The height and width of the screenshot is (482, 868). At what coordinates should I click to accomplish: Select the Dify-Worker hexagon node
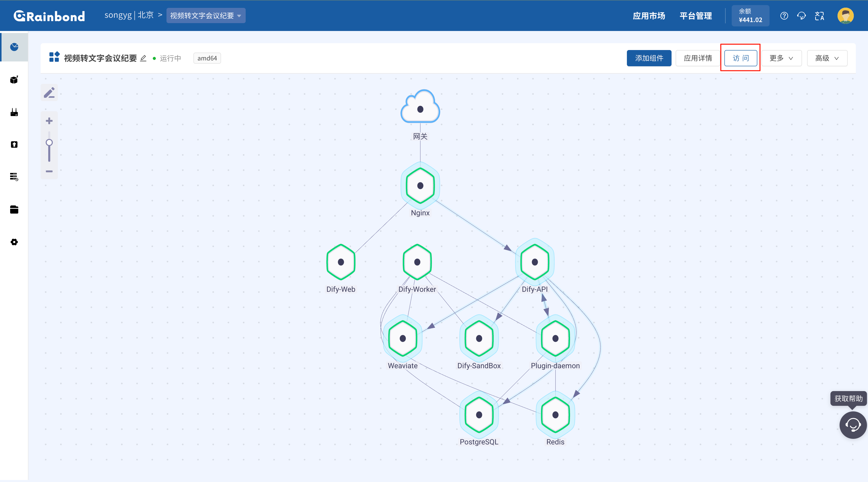tap(417, 262)
